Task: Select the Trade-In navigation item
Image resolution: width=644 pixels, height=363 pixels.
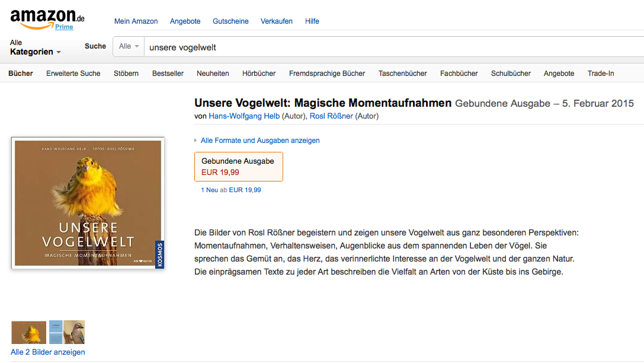Action: [601, 73]
